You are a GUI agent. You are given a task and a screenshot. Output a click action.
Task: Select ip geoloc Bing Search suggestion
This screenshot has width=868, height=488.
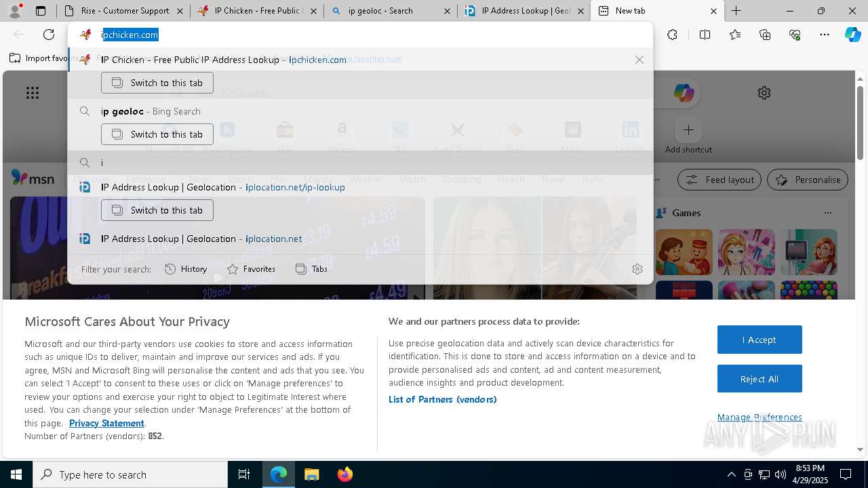coord(360,111)
